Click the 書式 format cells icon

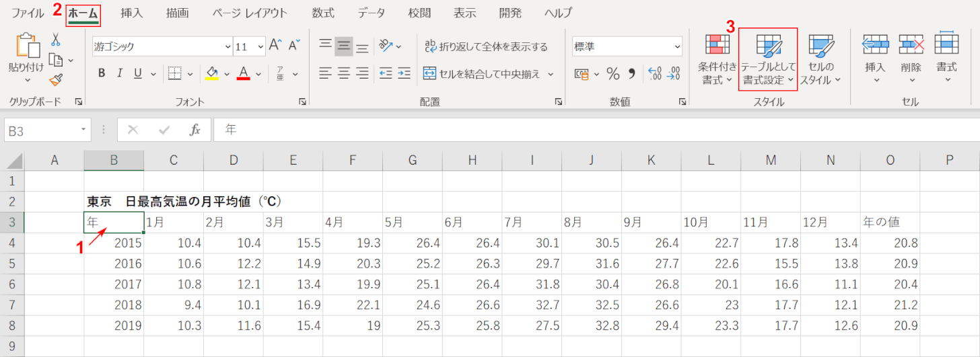coord(946,43)
